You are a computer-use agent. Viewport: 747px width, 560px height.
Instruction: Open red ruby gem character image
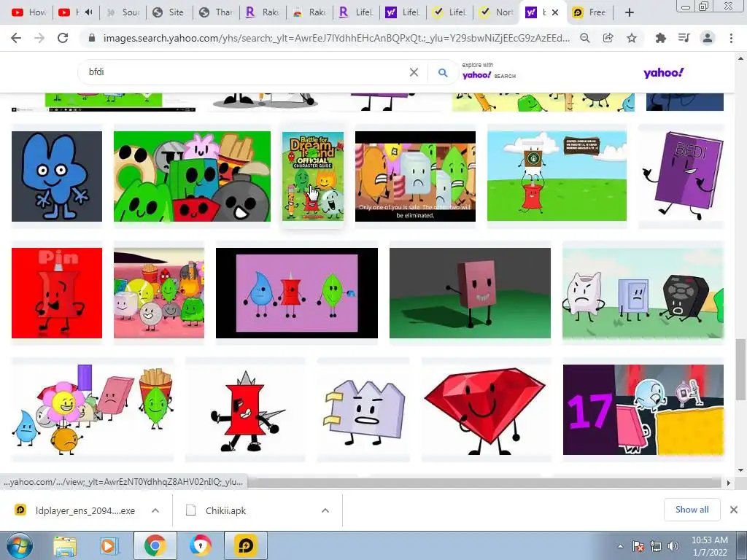coord(486,410)
